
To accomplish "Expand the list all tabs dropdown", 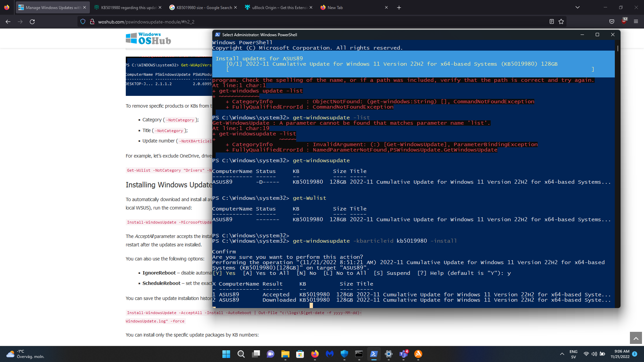I will click(x=578, y=7).
